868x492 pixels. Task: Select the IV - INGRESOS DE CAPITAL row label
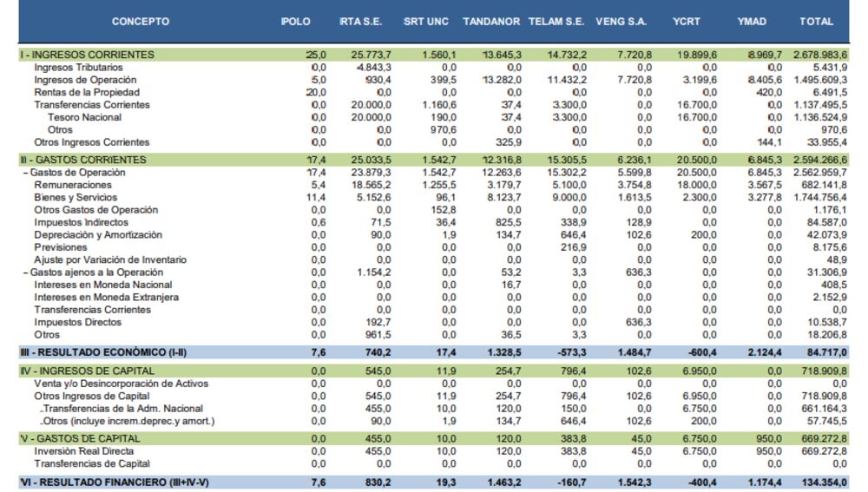coord(87,371)
